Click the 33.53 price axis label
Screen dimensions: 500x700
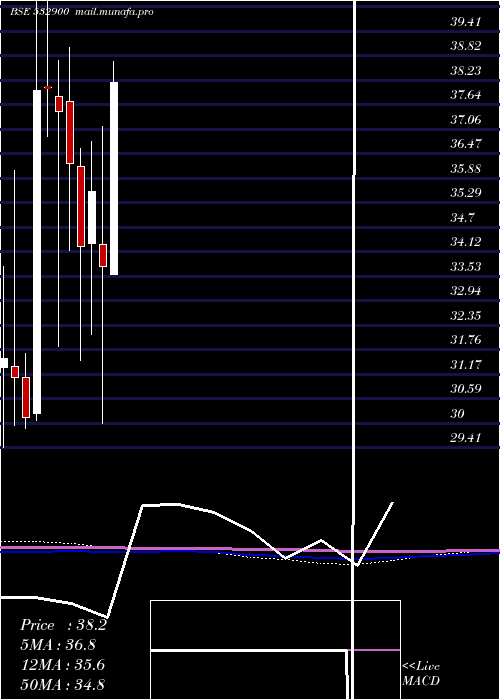pyautogui.click(x=466, y=267)
